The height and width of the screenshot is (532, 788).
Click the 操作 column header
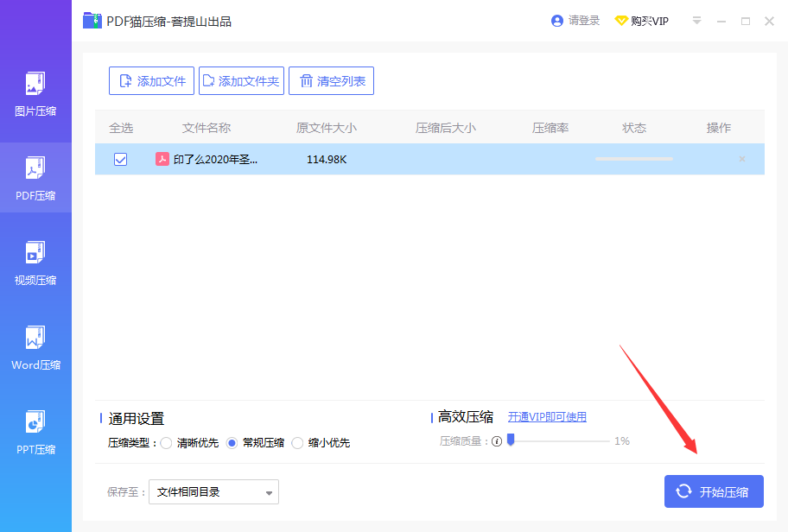pyautogui.click(x=719, y=128)
